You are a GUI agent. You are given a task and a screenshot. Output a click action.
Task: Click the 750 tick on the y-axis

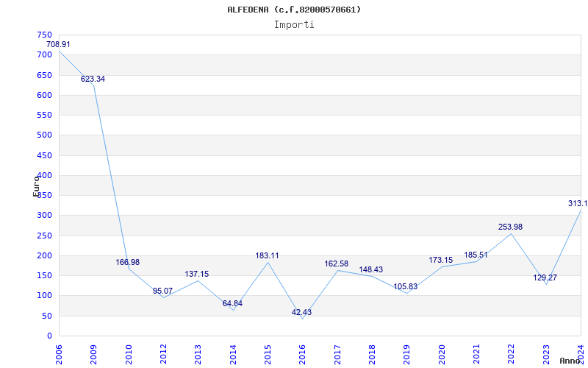pyautogui.click(x=44, y=35)
